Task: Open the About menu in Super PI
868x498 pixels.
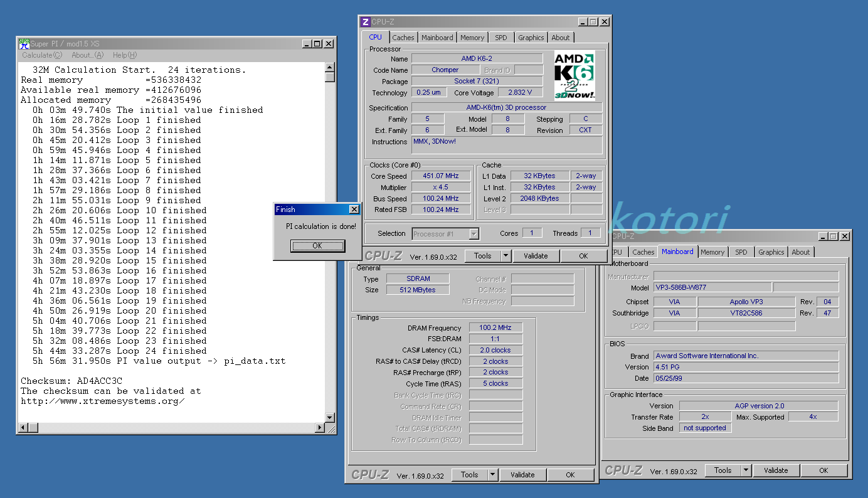Action: [x=87, y=55]
